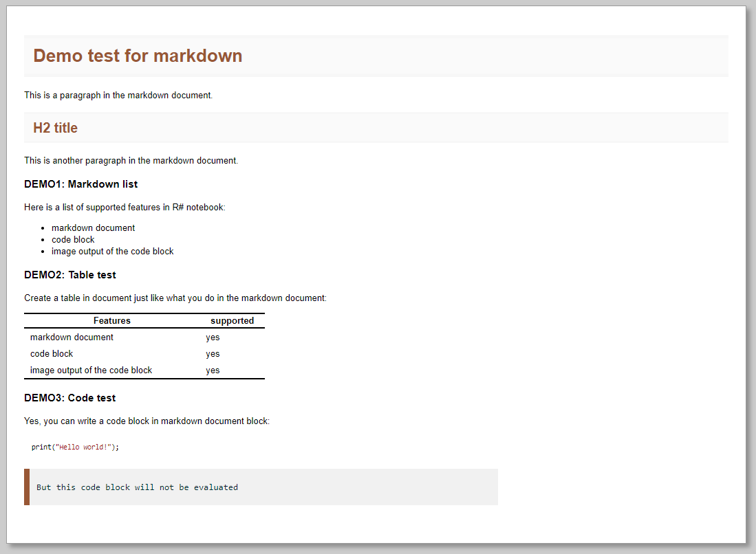
Task: Click the "Demo test for markdown" main heading
Action: point(138,56)
